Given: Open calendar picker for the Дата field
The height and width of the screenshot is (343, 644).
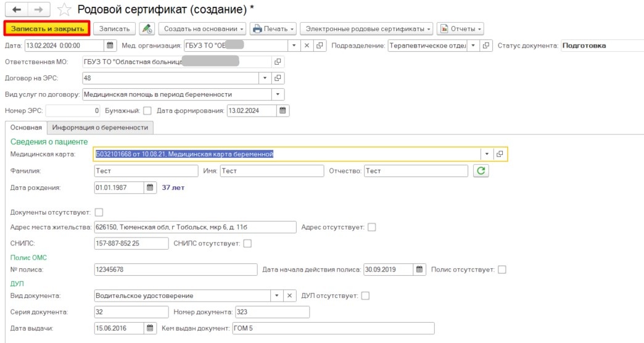Looking at the screenshot, I should point(110,46).
